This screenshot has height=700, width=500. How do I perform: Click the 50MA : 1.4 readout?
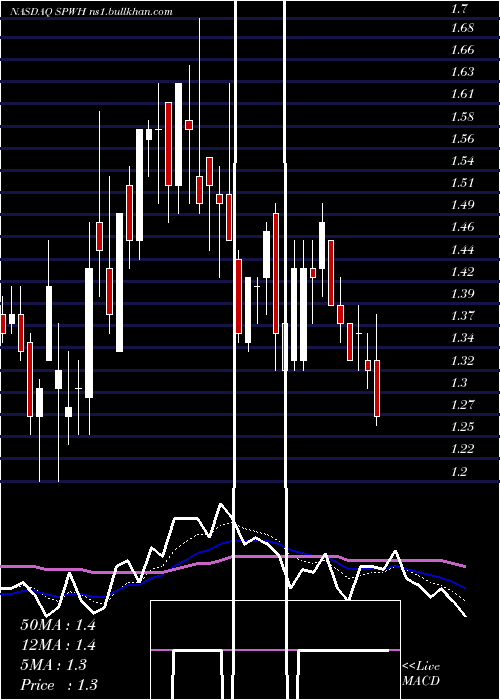coord(58,625)
